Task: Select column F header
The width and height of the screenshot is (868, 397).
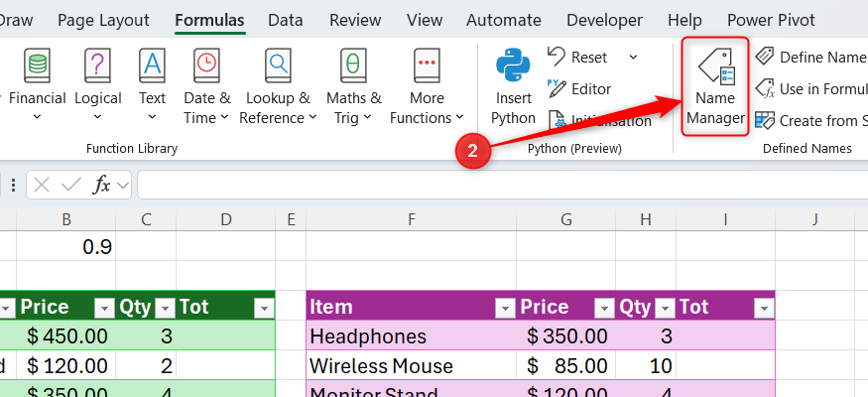Action: coord(412,219)
